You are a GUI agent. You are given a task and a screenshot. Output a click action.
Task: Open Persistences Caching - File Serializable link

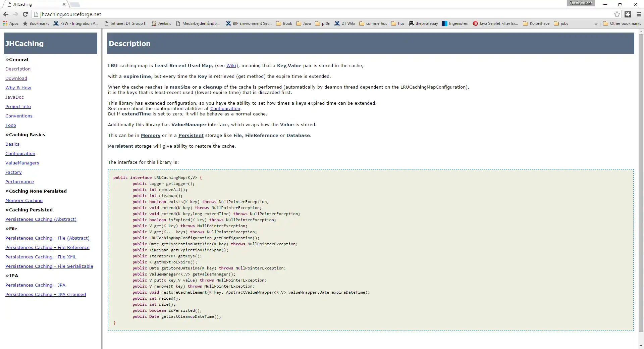tap(49, 266)
